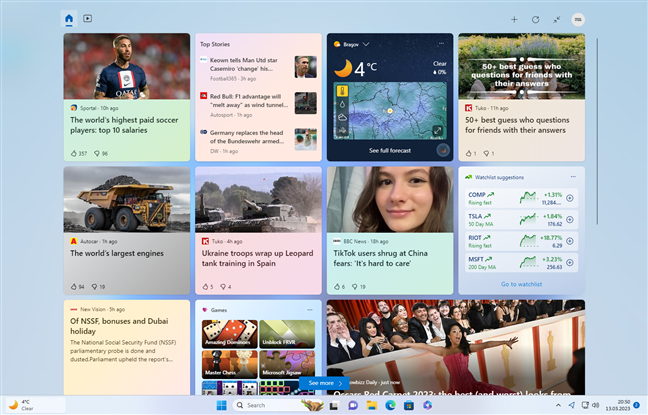Like the TikTok users story

339,286
